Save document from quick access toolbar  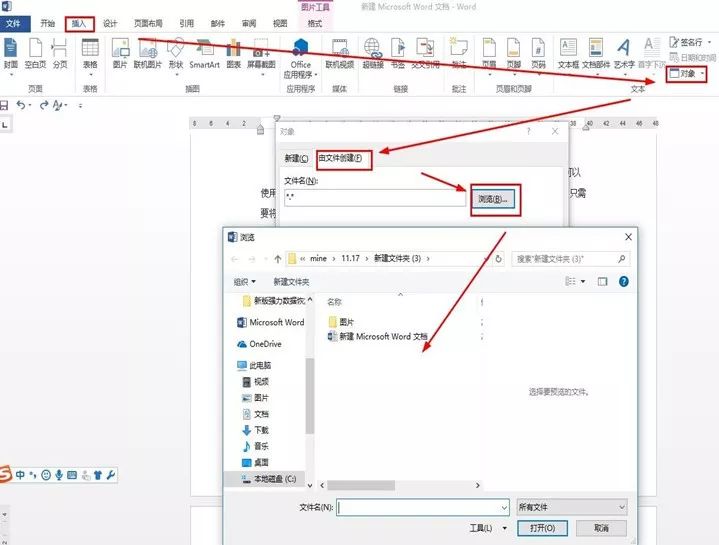pos(4,105)
